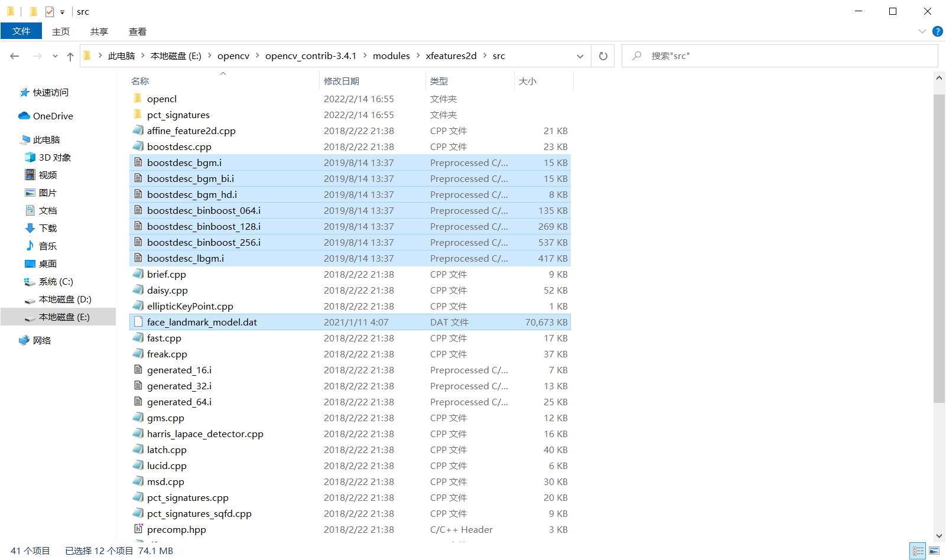Open the 查看 ribbon tab
946x560 pixels.
[x=138, y=31]
